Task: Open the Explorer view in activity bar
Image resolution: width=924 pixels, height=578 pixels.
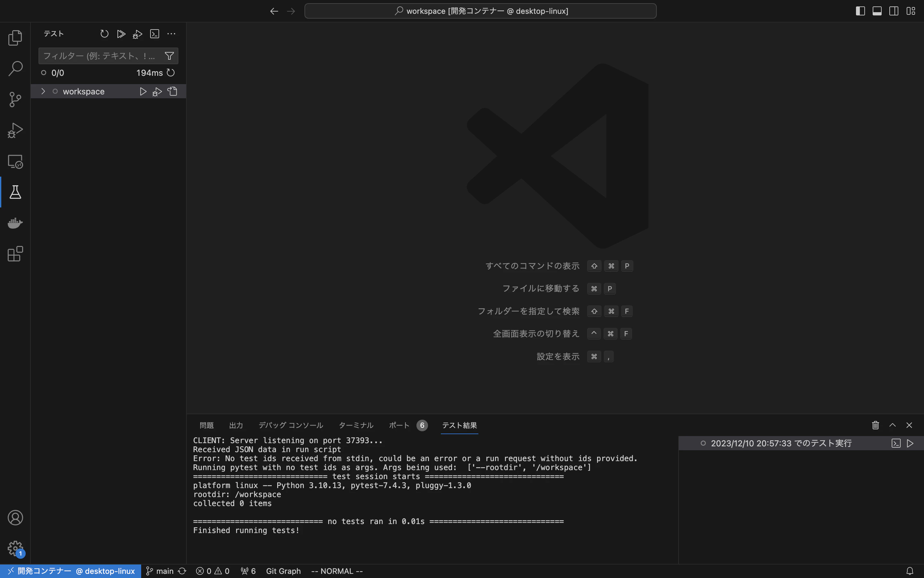Action: point(15,38)
